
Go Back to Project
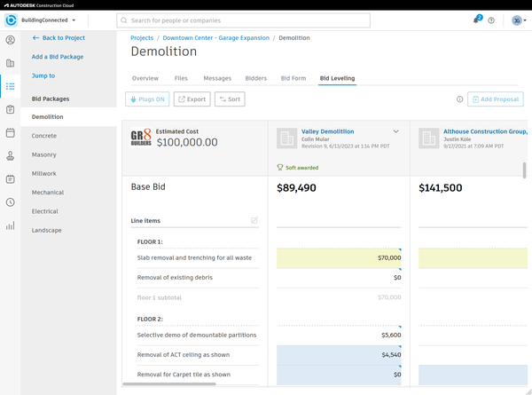59,37
